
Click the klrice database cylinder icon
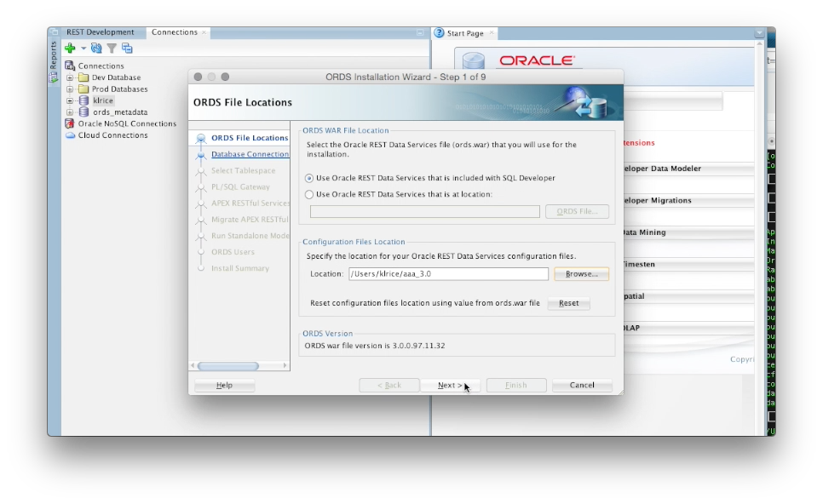[83, 100]
